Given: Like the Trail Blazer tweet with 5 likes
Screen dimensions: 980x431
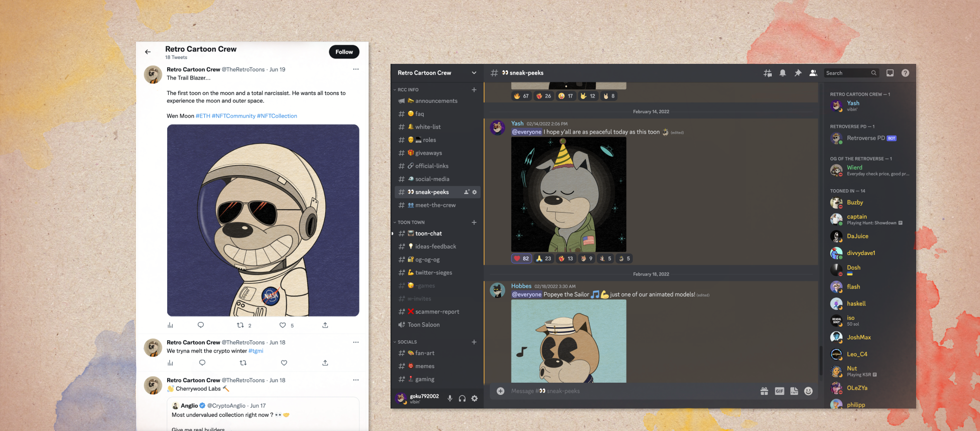Looking at the screenshot, I should click(282, 325).
